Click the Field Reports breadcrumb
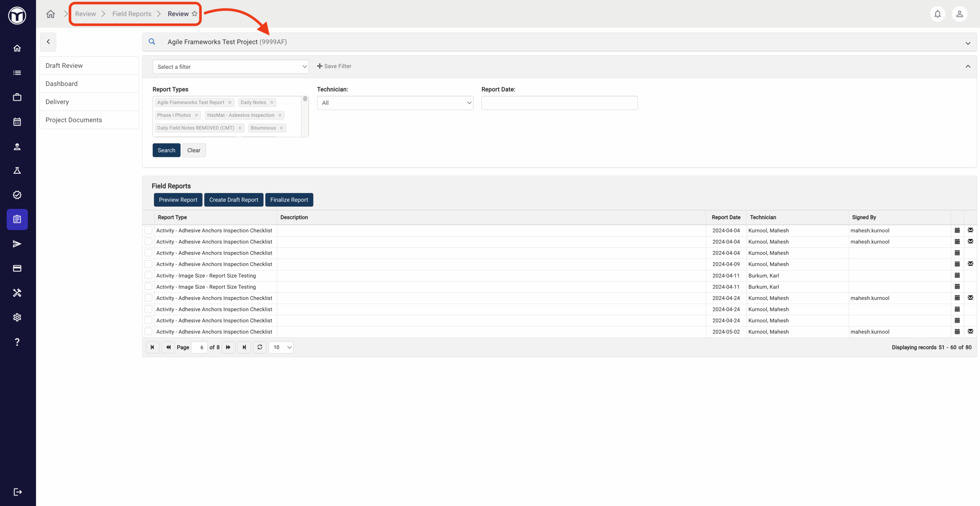 (x=132, y=14)
